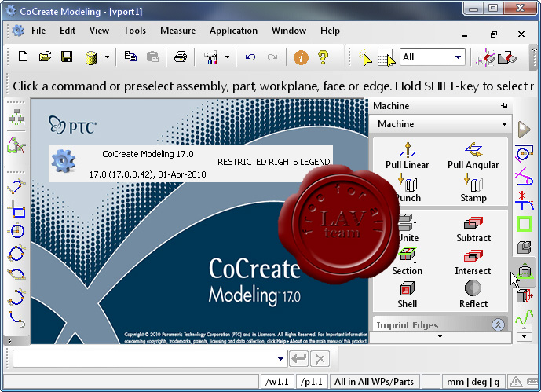Click the rectangle sketch tool in left toolbar
The width and height of the screenshot is (541, 392).
[x=16, y=209]
